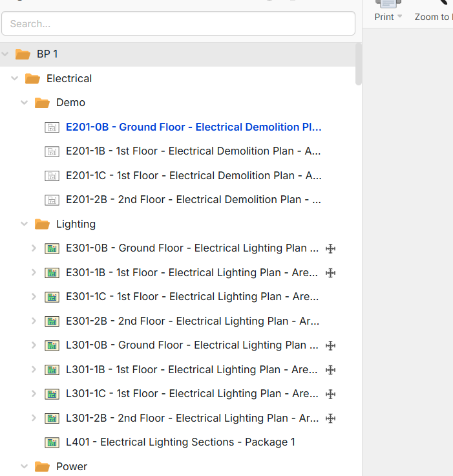The width and height of the screenshot is (453, 476).
Task: Click in the Search field
Action: click(178, 24)
